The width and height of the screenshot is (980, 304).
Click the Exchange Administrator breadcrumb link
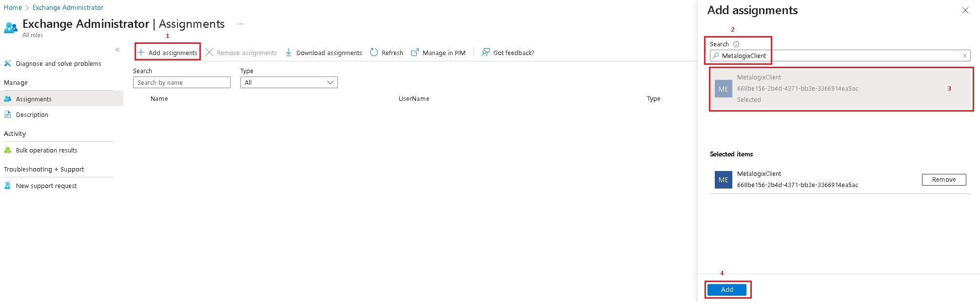click(68, 7)
